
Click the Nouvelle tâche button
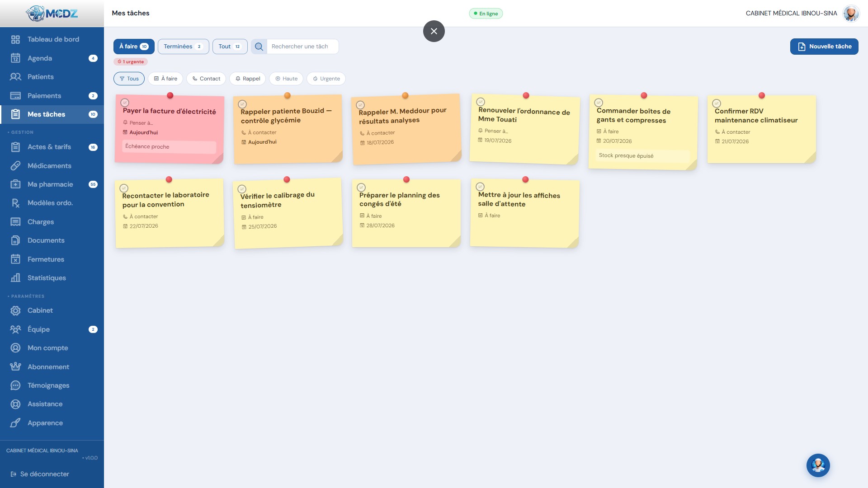[824, 47]
